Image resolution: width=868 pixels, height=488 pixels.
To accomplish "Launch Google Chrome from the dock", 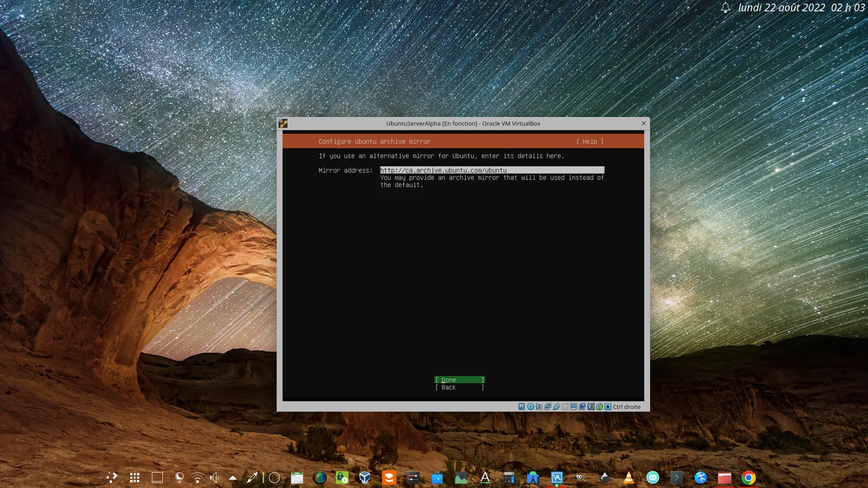I will coord(749,478).
